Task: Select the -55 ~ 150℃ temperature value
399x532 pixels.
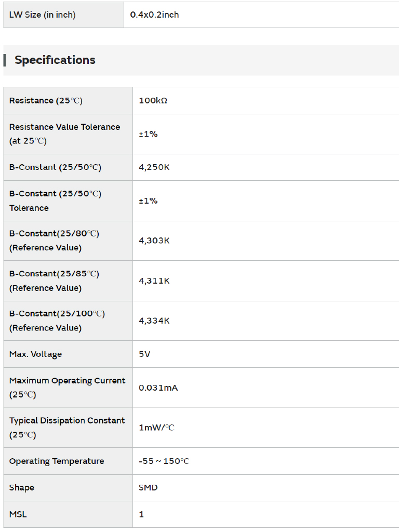Action: pyautogui.click(x=164, y=461)
